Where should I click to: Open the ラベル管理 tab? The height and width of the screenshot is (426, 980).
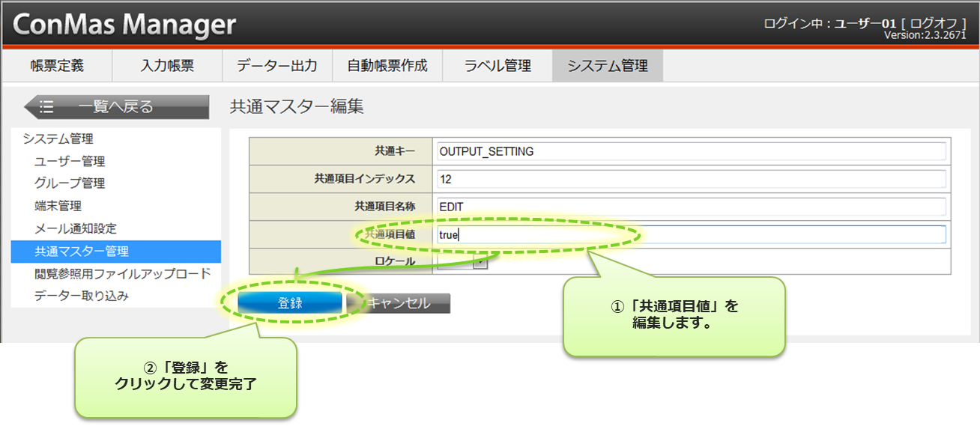497,66
